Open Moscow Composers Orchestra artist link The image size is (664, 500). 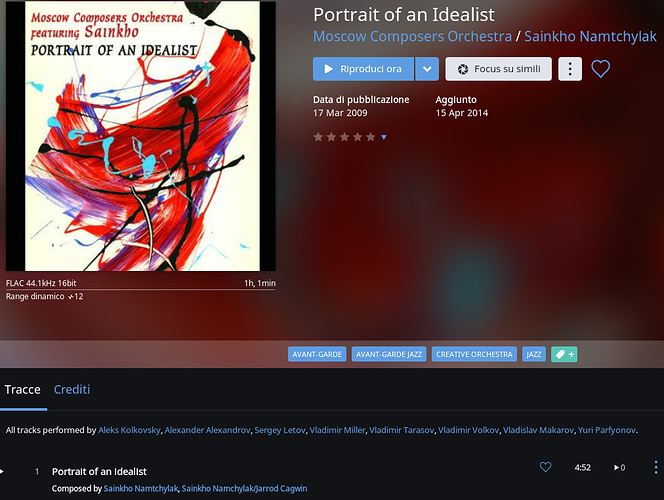point(412,36)
